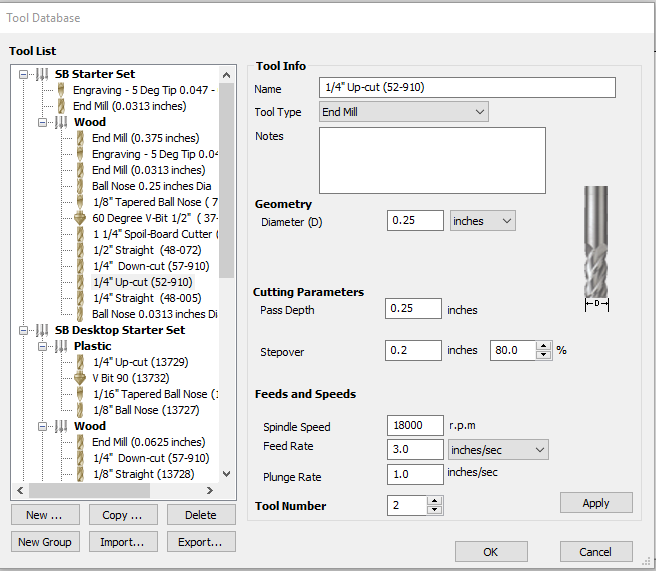Click the Ball Nose 0.0313 inches tool icon
Screen dimensions: 656x571
80,314
